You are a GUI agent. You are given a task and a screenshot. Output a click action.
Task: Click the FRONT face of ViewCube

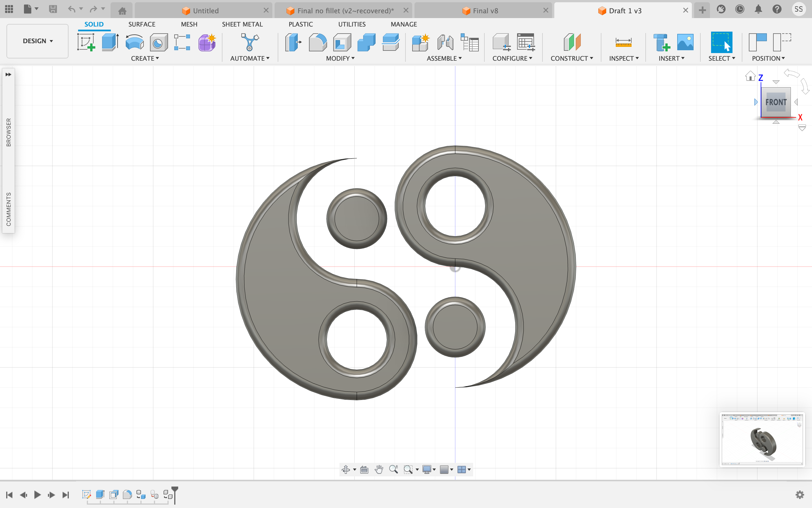click(775, 102)
